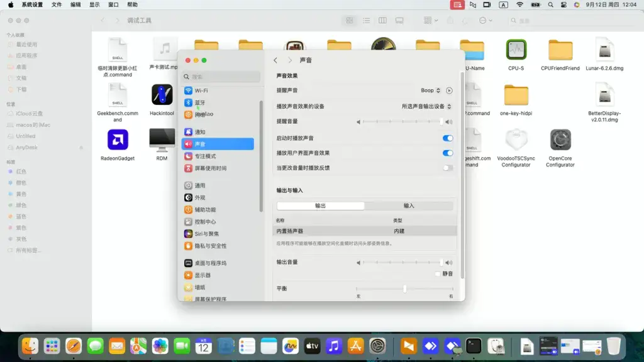Switch to Input (输入) tab
The width and height of the screenshot is (644, 362).
coord(409,206)
